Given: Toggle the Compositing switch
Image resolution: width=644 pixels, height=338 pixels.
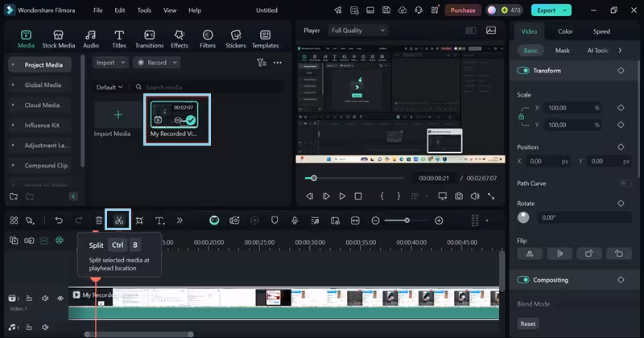Looking at the screenshot, I should pos(522,280).
